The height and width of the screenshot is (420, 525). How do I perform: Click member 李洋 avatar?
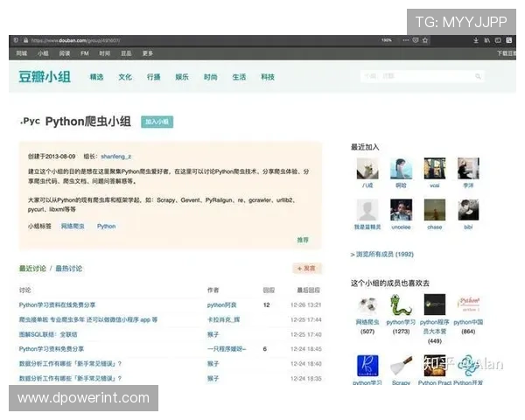pos(468,169)
